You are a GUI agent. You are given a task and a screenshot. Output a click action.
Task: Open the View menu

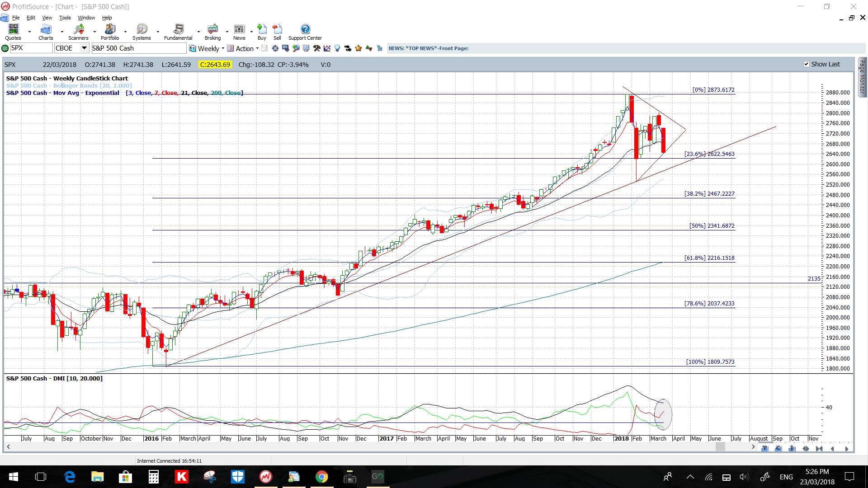47,18
